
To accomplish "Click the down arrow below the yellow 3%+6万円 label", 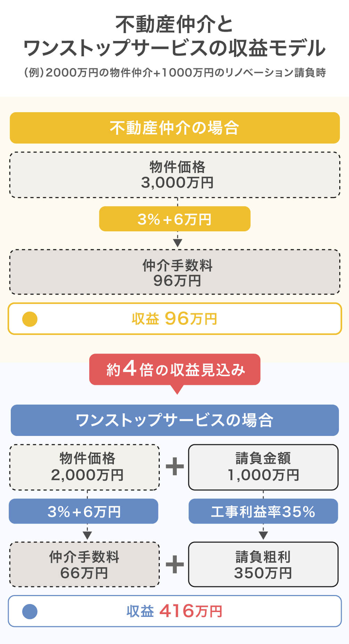I will pos(177,242).
